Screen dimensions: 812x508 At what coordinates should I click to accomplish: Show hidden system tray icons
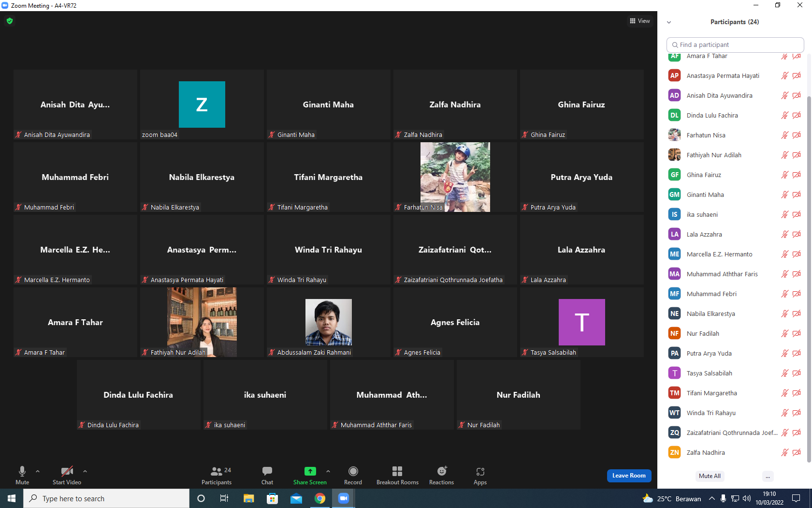click(x=711, y=498)
